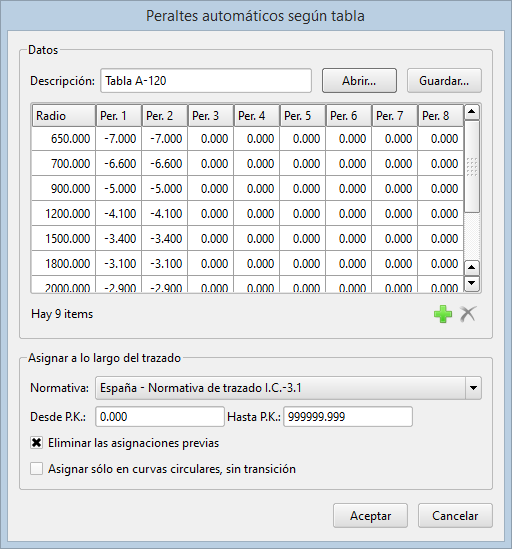This screenshot has height=549, width=512.
Task: Select the Radio cell 1500.000
Action: pos(64,238)
